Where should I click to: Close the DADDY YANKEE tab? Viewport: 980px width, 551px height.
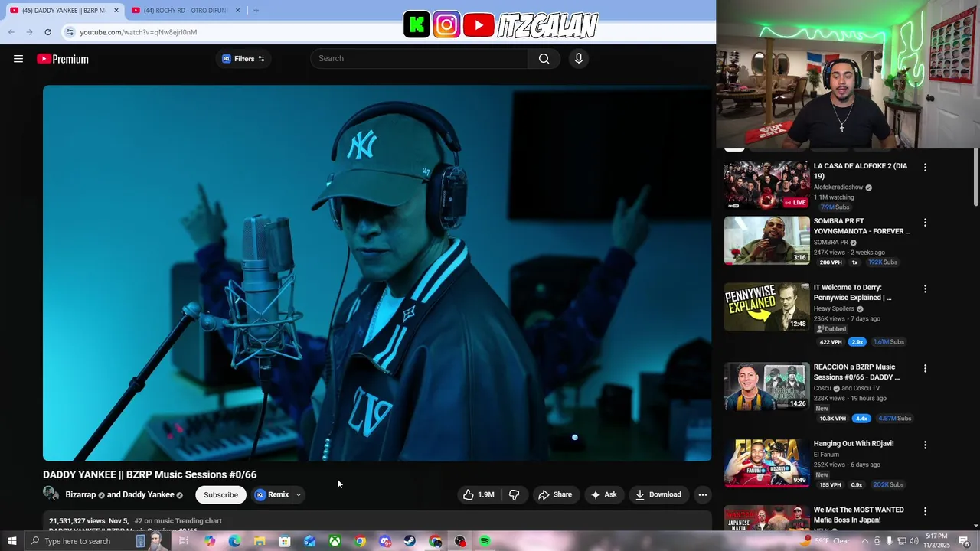click(x=116, y=10)
